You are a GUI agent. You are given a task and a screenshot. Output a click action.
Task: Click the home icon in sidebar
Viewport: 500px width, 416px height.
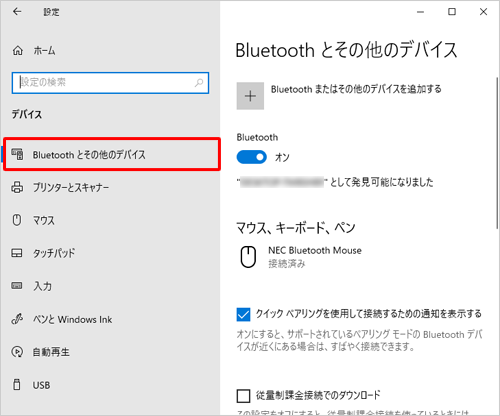tap(18, 51)
